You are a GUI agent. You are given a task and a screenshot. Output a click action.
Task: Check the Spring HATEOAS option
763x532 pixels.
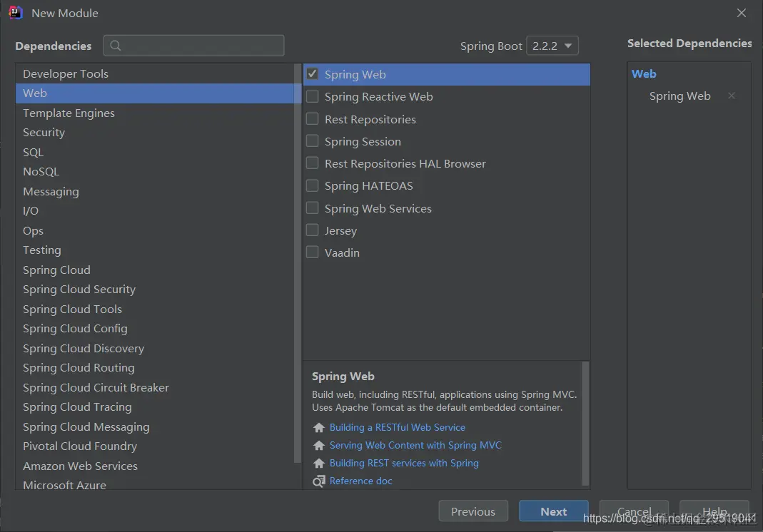[x=313, y=185]
